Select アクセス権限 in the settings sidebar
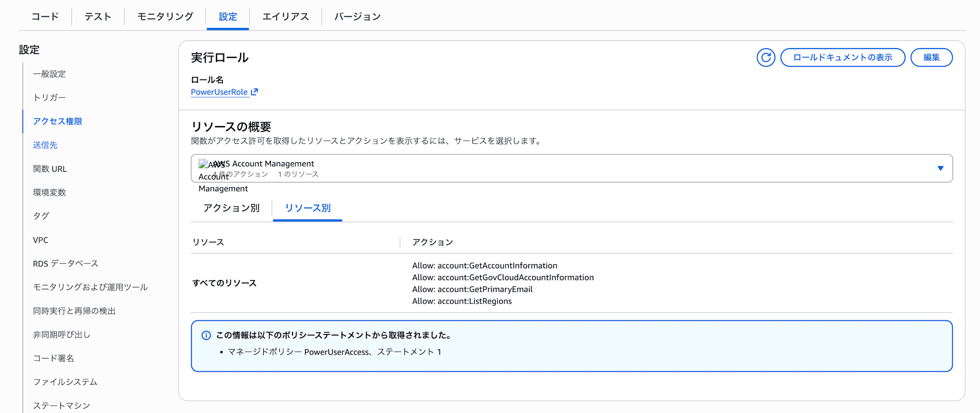 pyautogui.click(x=57, y=121)
